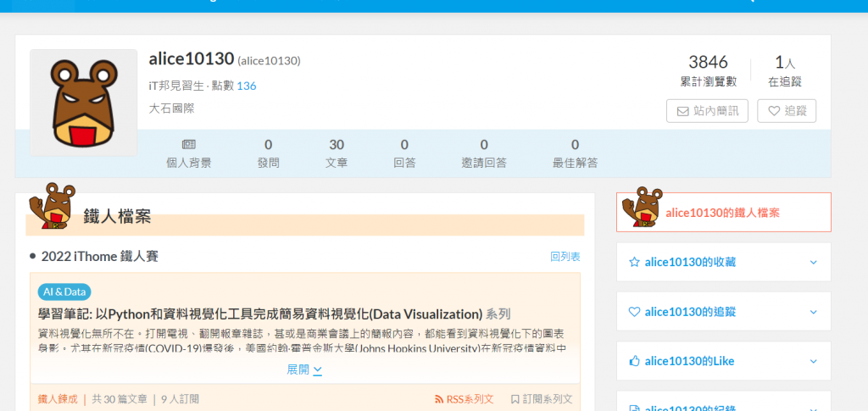Click the 鐵人鍊成 status label
Image resolution: width=868 pixels, height=411 pixels.
point(58,399)
